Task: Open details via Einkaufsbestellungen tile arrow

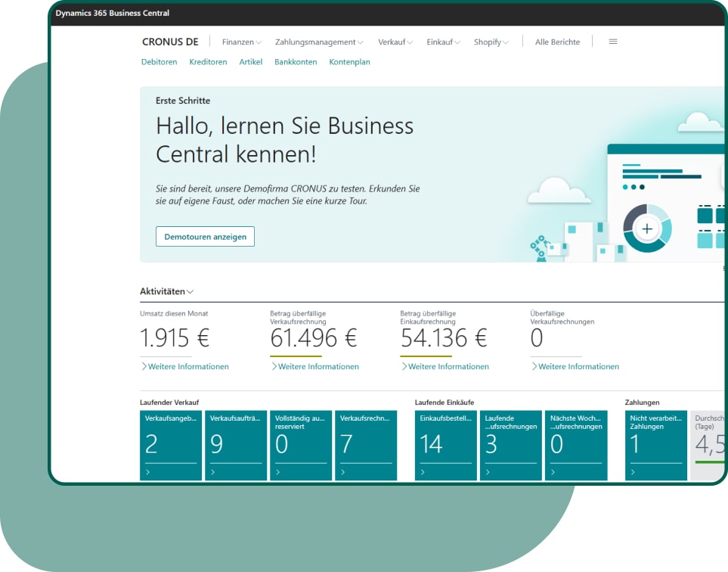Action: click(x=423, y=470)
